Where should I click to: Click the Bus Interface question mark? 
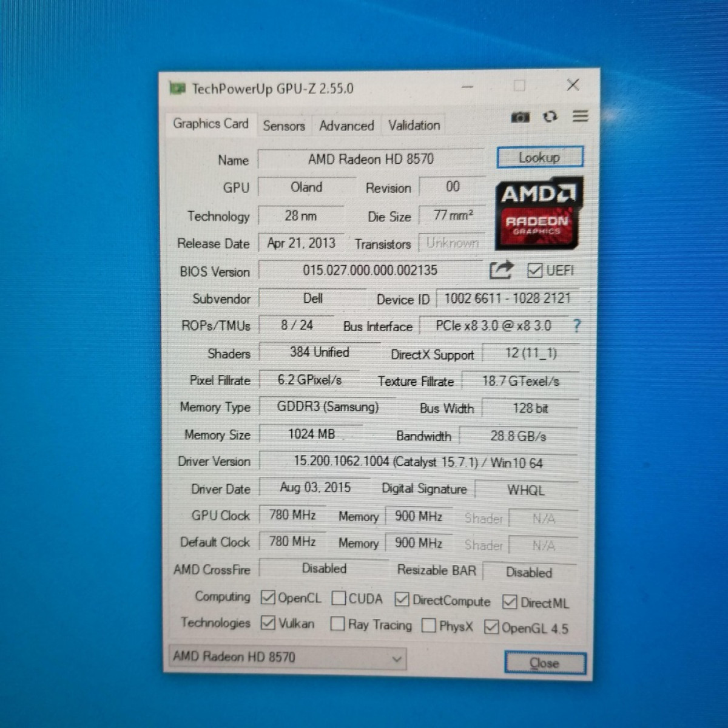[576, 326]
